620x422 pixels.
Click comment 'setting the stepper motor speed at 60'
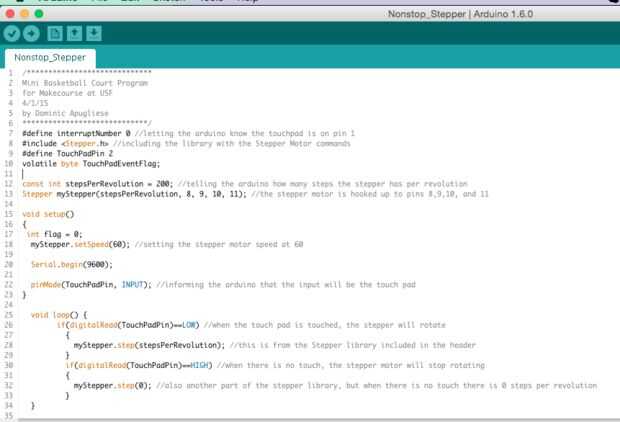coord(219,244)
